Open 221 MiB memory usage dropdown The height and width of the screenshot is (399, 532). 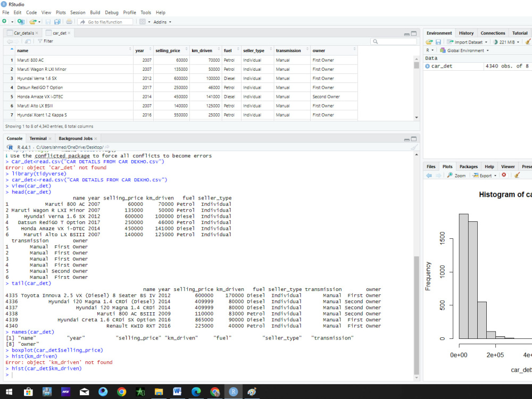[x=506, y=42]
